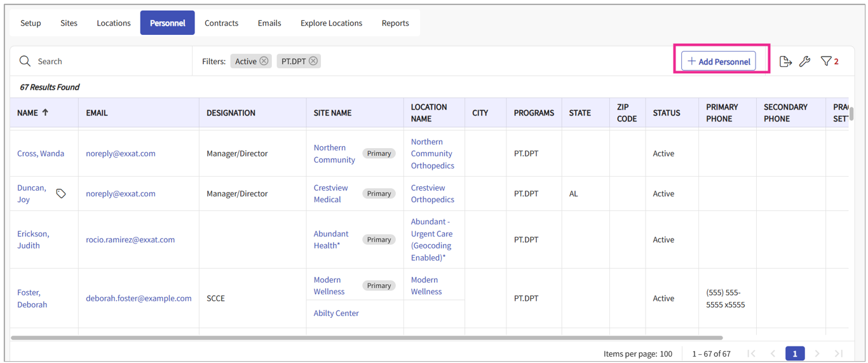Image resolution: width=868 pixels, height=363 pixels.
Task: Open the filter funnel icon
Action: (826, 62)
